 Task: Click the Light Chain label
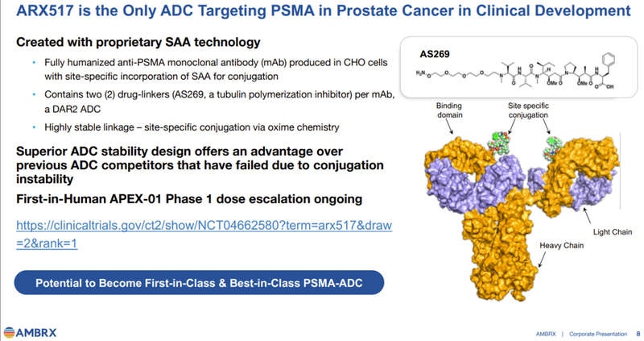click(x=613, y=232)
